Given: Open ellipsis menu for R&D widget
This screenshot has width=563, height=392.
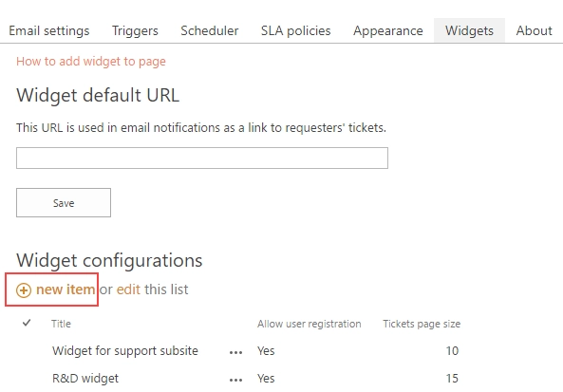Looking at the screenshot, I should (235, 380).
